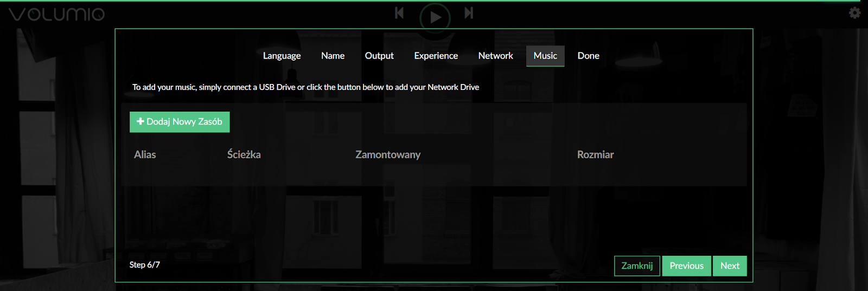
Task: Click the Alias column header
Action: click(x=145, y=154)
